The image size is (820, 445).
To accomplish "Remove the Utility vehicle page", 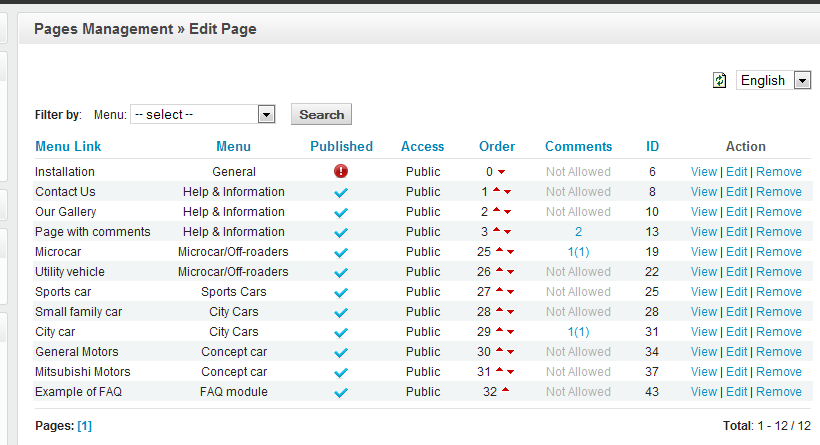I will click(778, 272).
